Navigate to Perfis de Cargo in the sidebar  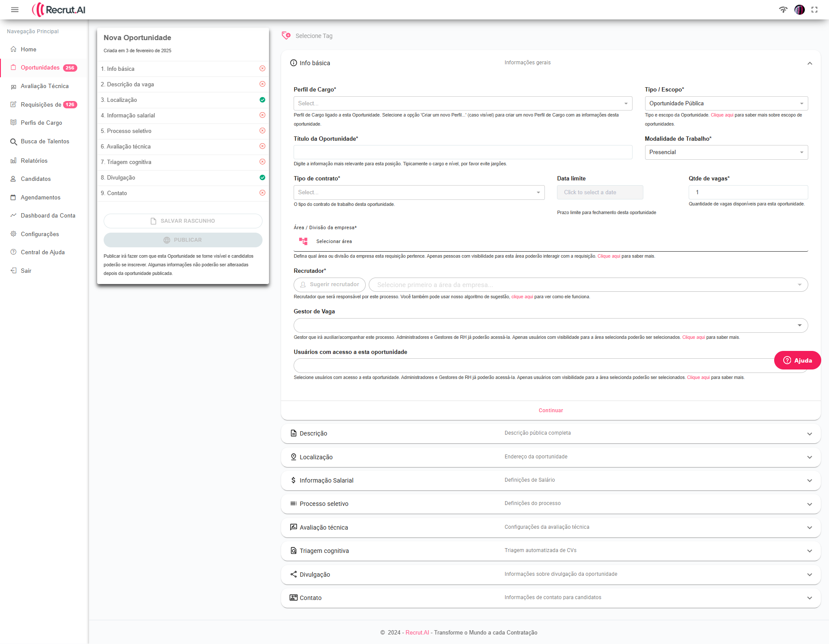point(41,123)
